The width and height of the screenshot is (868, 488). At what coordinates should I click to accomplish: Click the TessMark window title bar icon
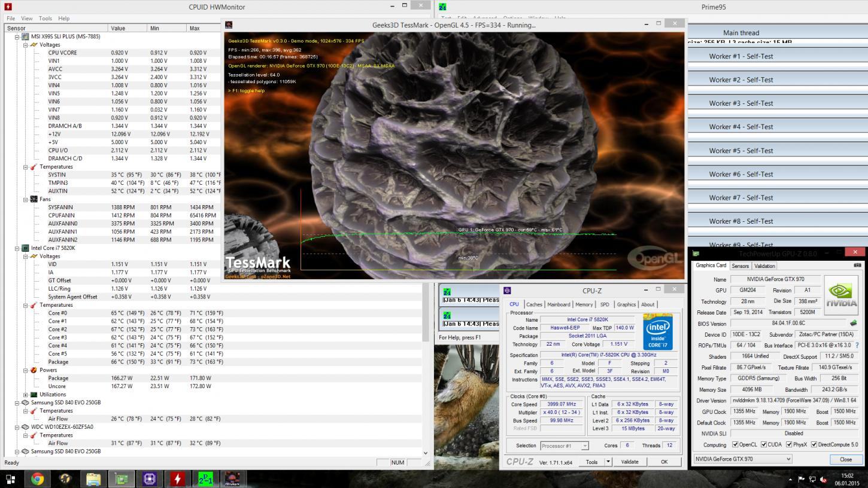[229, 25]
